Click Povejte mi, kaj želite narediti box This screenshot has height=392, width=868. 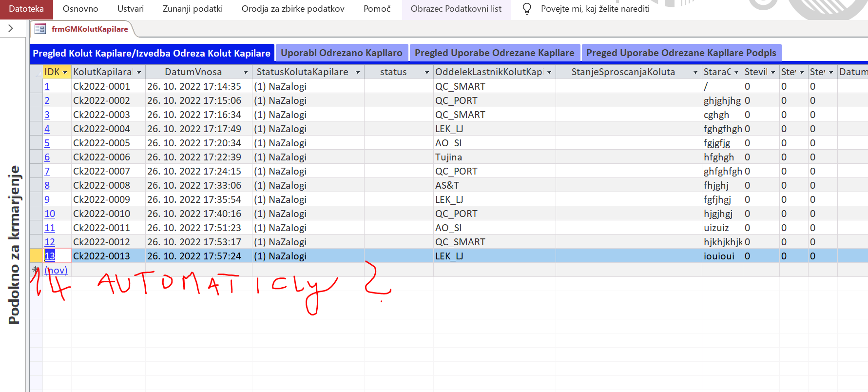[595, 9]
